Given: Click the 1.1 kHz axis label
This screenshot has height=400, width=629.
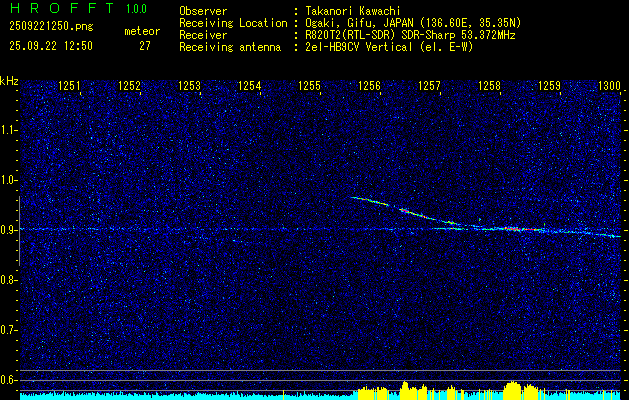Looking at the screenshot, I should (8, 130).
